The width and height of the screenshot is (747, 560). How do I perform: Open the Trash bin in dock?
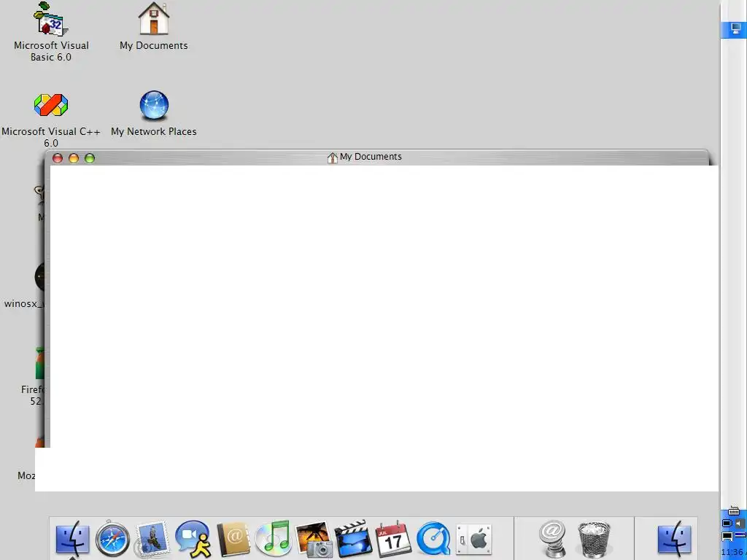coord(594,540)
